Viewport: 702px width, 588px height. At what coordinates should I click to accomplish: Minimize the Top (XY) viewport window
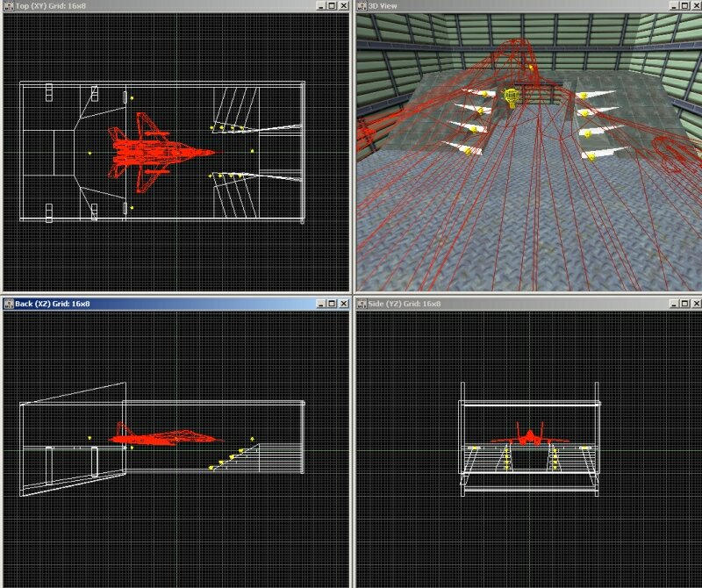point(318,6)
